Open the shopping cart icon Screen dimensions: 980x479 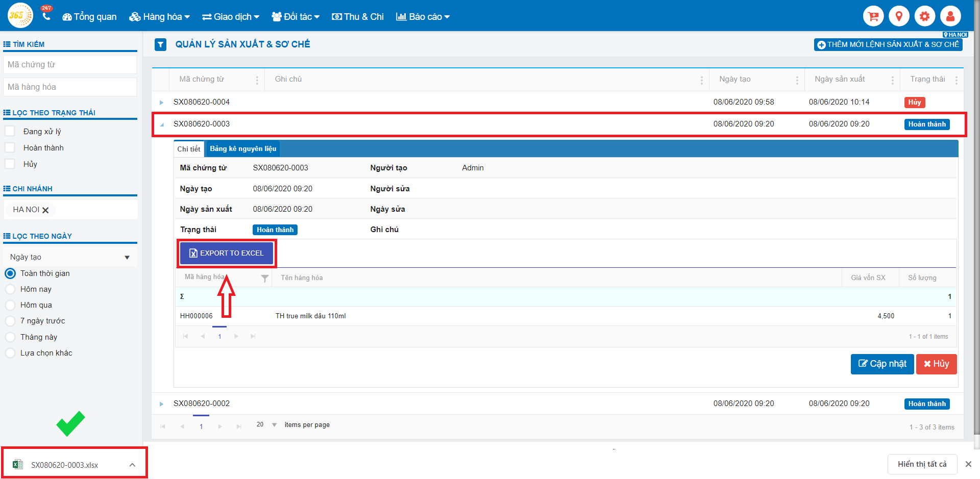[873, 16]
